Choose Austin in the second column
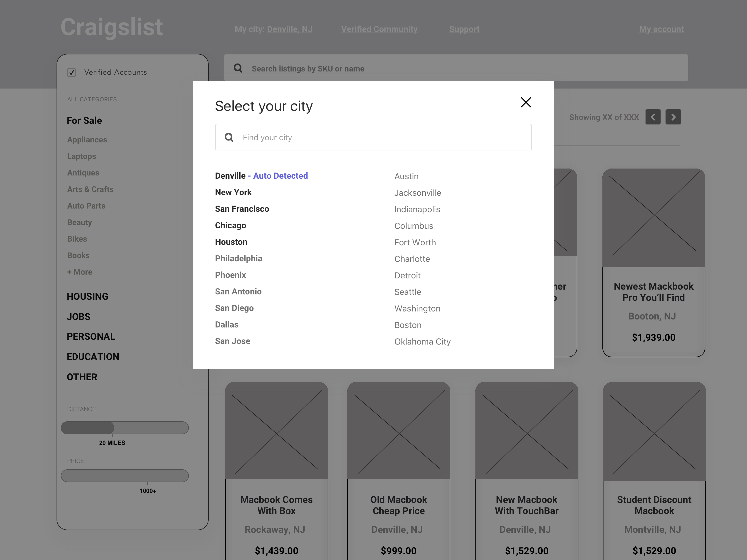Viewport: 747px width, 560px height. coord(407,176)
